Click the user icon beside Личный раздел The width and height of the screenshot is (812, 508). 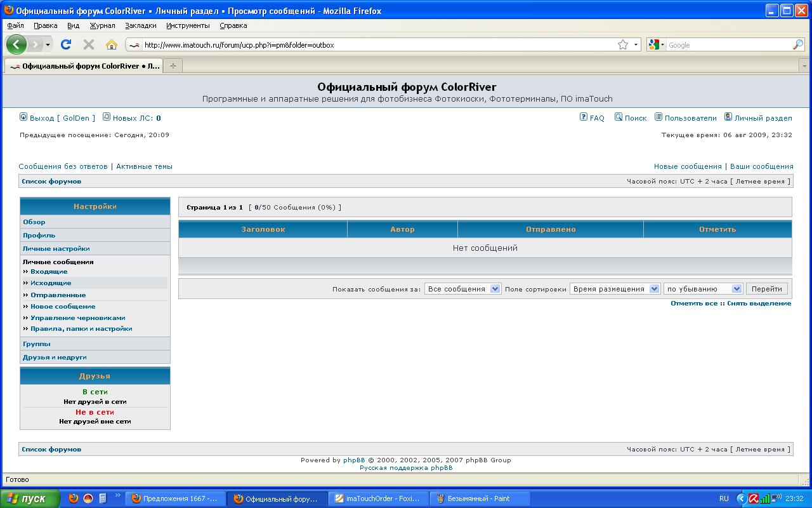tap(728, 117)
